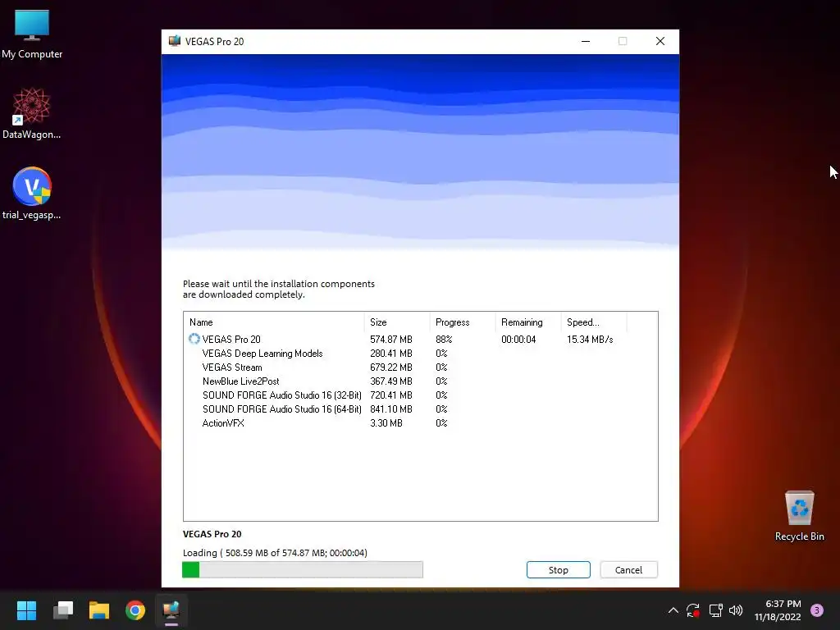Click the Remaining column header
The height and width of the screenshot is (630, 840).
click(528, 322)
